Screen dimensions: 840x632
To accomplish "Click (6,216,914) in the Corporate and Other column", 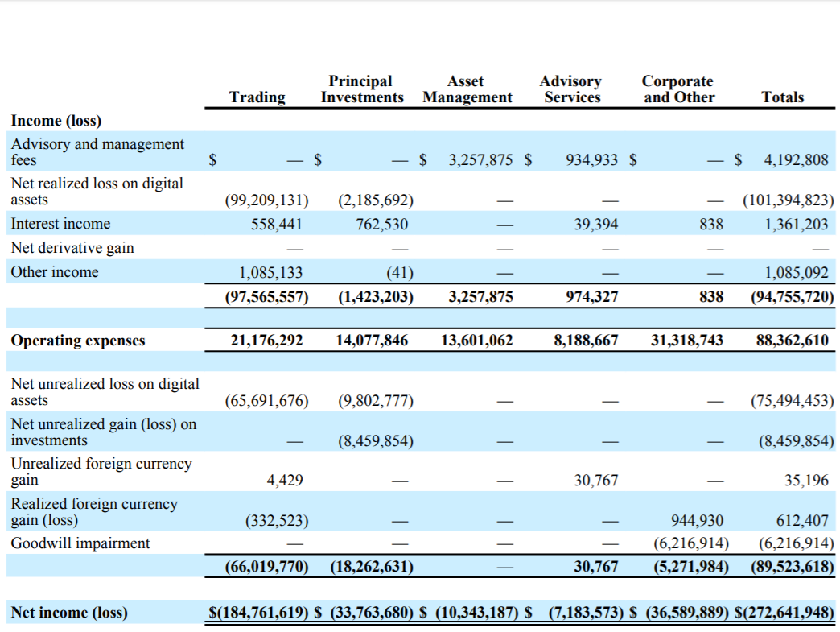I will 691,543.
